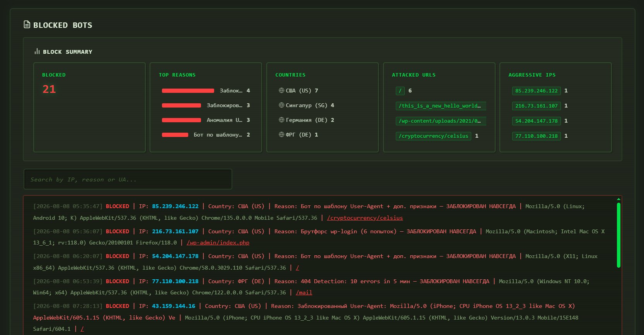Click the timestamp 2026-08-08 06:53:39

click(x=68, y=281)
